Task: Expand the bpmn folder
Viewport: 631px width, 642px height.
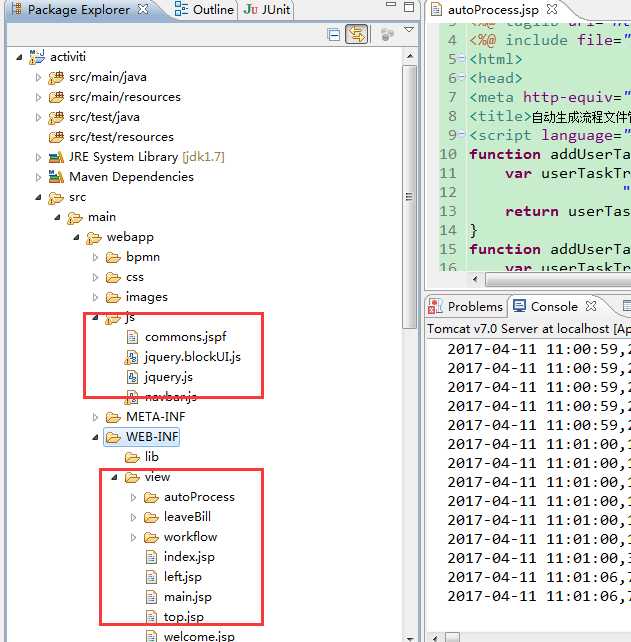Action: (95, 258)
